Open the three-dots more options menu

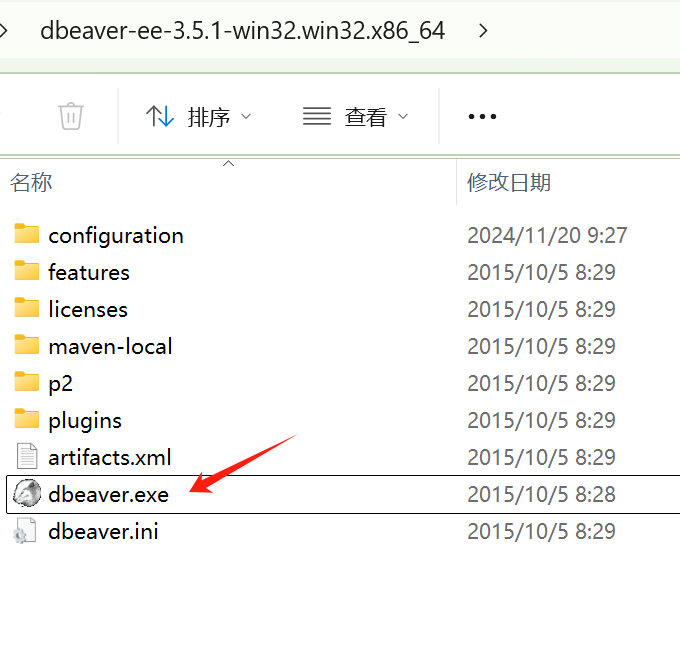[482, 116]
